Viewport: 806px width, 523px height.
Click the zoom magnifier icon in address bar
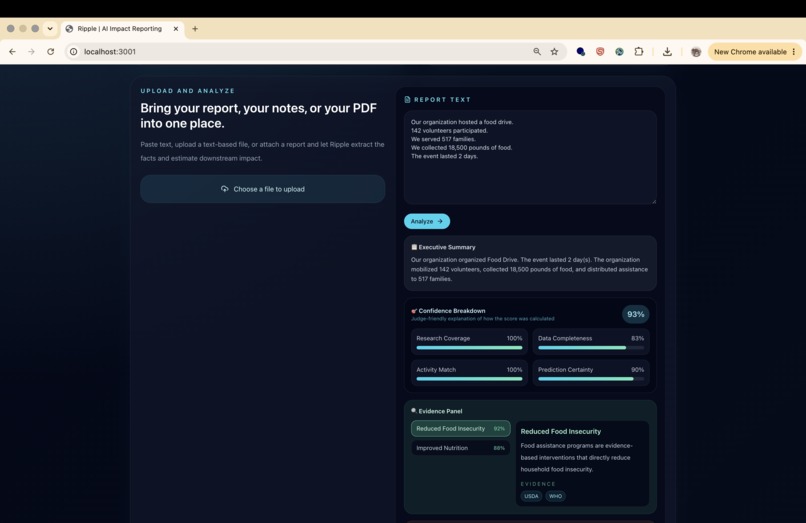[537, 51]
